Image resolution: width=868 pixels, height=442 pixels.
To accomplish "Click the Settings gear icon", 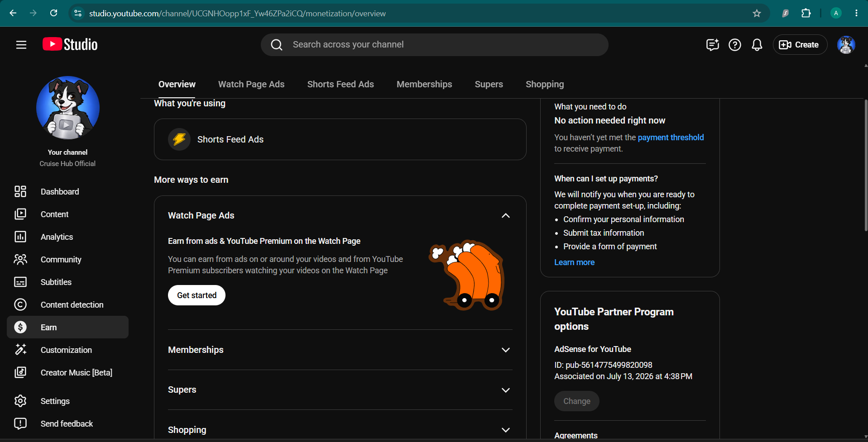I will point(20,401).
